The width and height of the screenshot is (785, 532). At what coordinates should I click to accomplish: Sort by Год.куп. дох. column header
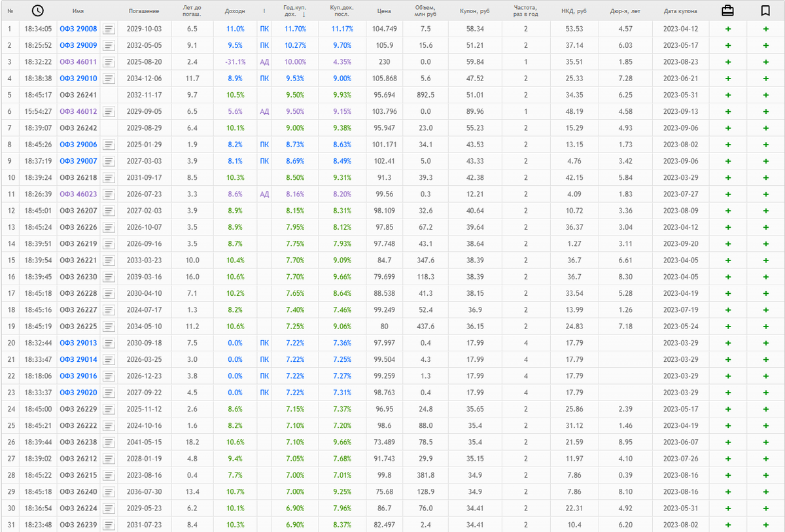point(295,11)
